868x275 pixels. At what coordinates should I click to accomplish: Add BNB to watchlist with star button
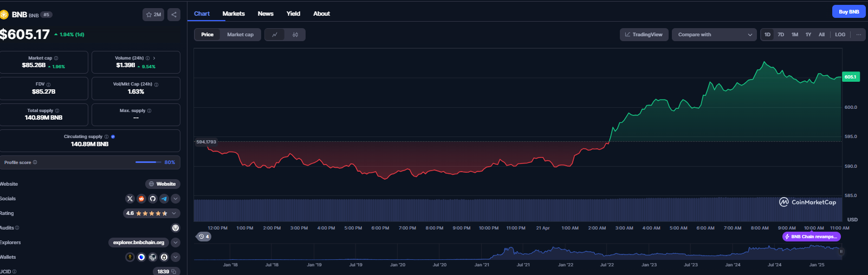[153, 15]
